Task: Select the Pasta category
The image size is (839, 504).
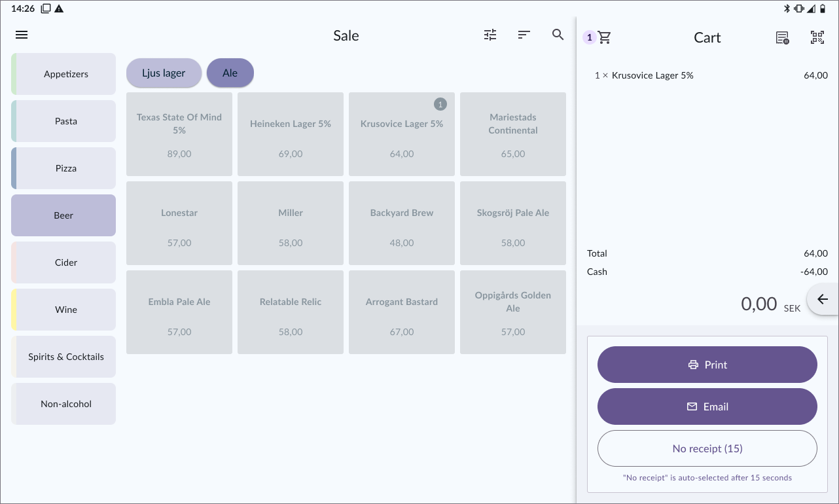Action: [63, 121]
